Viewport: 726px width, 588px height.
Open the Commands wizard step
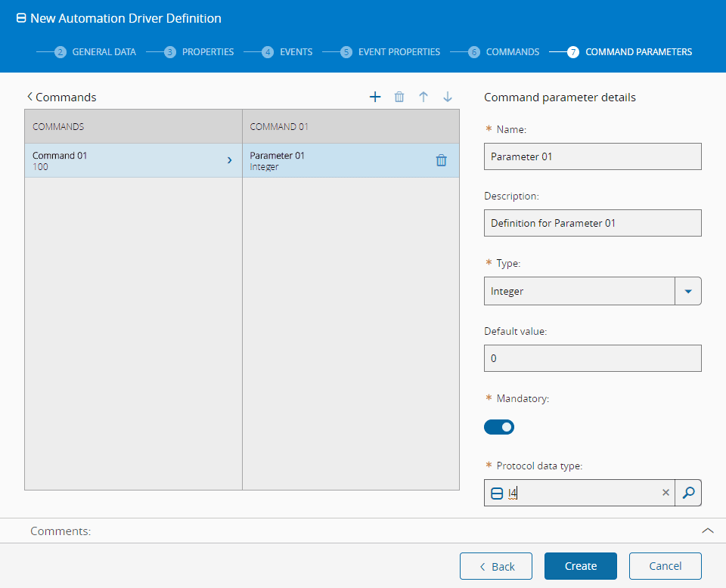tap(504, 52)
